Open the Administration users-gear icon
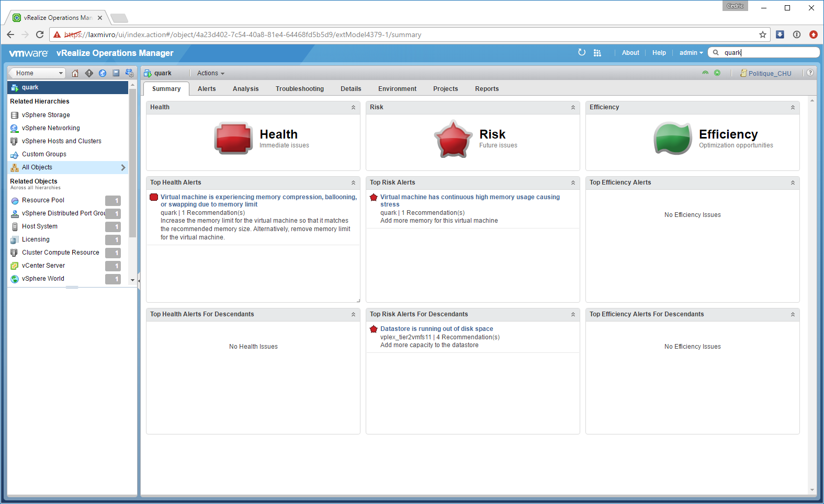This screenshot has width=824, height=504. [130, 73]
